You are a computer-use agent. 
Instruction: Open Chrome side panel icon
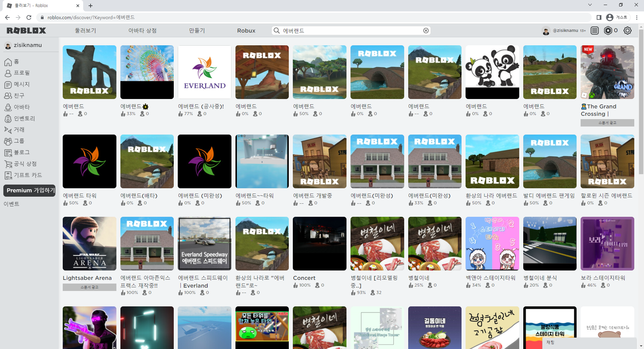(x=599, y=17)
